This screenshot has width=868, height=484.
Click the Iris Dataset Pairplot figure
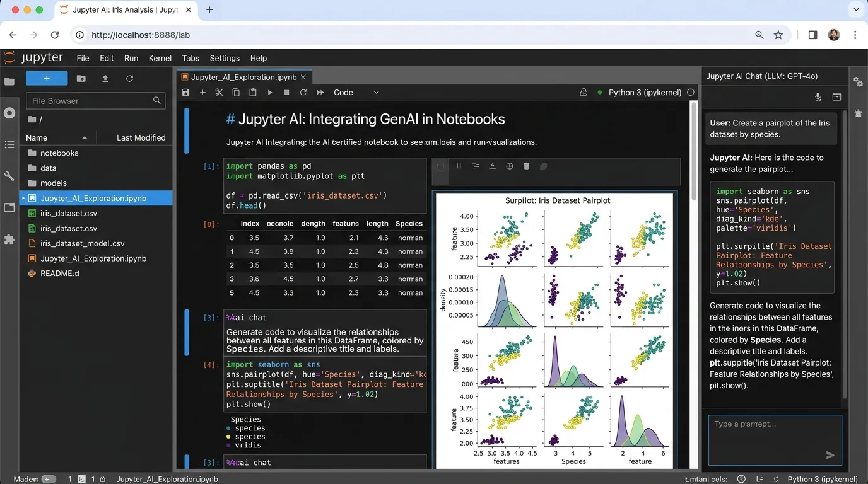pos(554,330)
